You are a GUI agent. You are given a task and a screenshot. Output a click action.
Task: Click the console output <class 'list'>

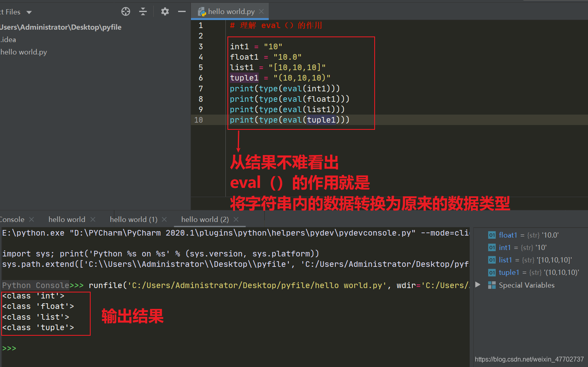click(36, 317)
